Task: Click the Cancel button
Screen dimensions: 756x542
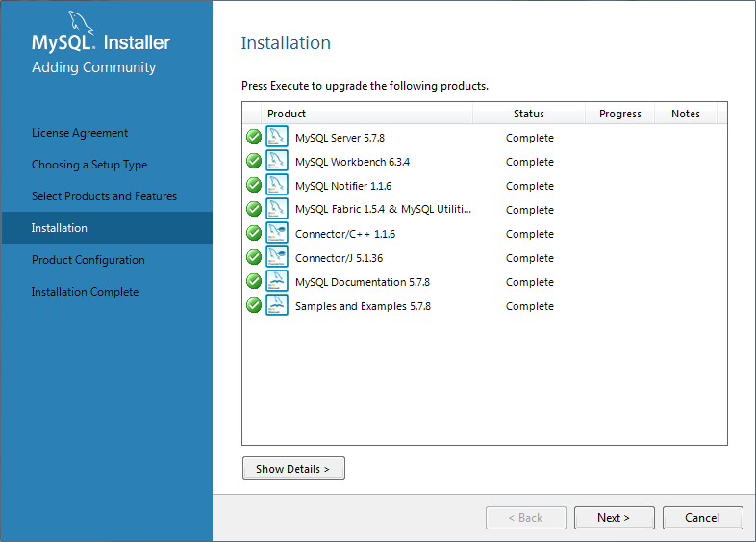Action: click(x=702, y=518)
